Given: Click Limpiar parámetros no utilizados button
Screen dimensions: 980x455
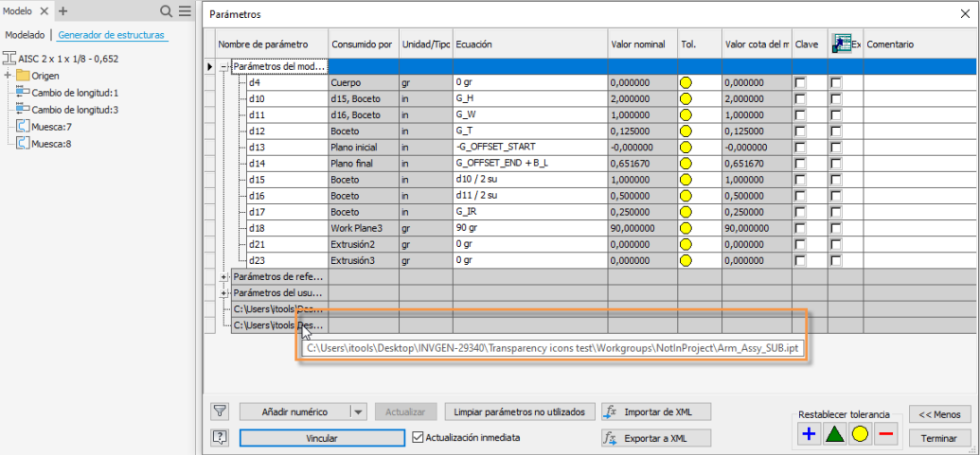Looking at the screenshot, I should coord(520,411).
